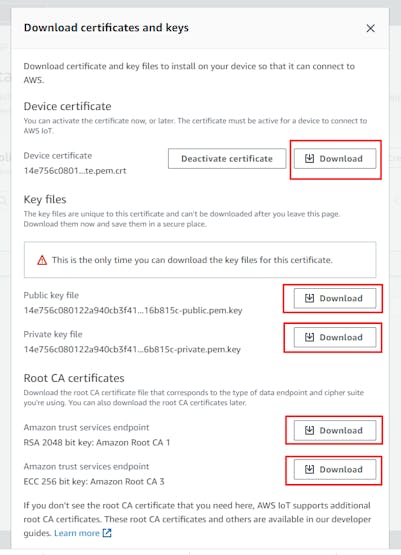Select the public key filename text
This screenshot has height=555, width=401.
click(x=133, y=310)
